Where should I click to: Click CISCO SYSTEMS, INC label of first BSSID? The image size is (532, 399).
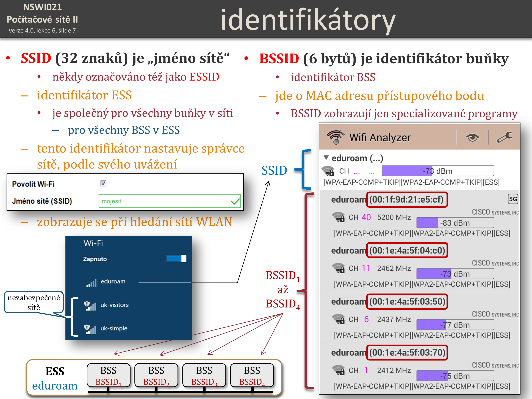point(495,212)
